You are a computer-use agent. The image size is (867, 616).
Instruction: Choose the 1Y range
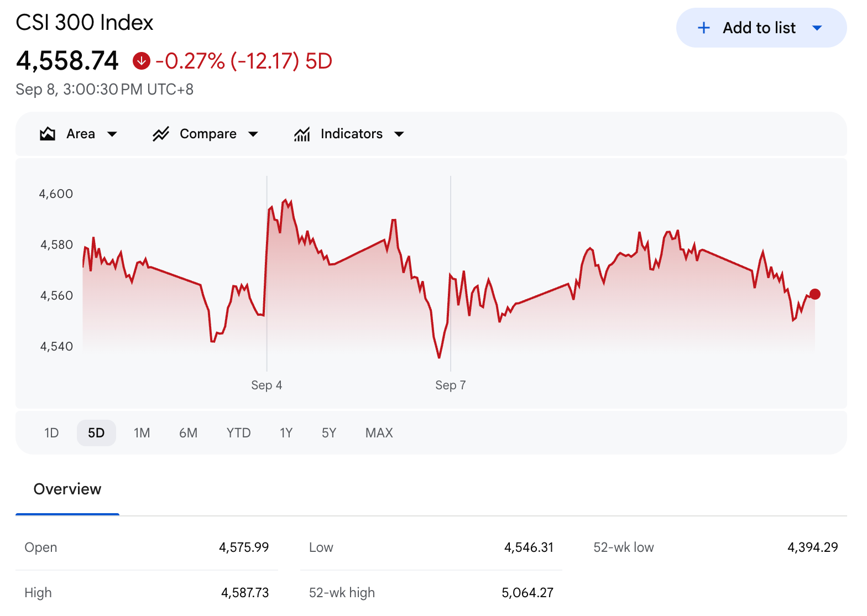(x=286, y=433)
